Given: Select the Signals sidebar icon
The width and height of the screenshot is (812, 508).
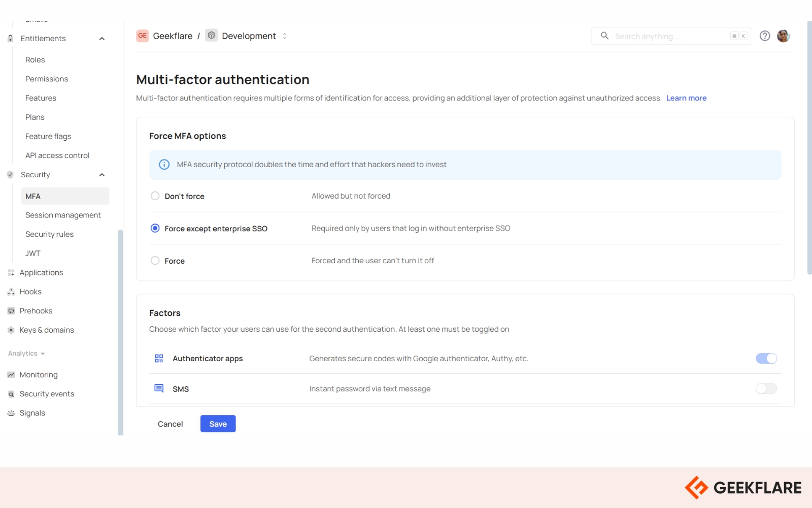Looking at the screenshot, I should click(x=11, y=412).
